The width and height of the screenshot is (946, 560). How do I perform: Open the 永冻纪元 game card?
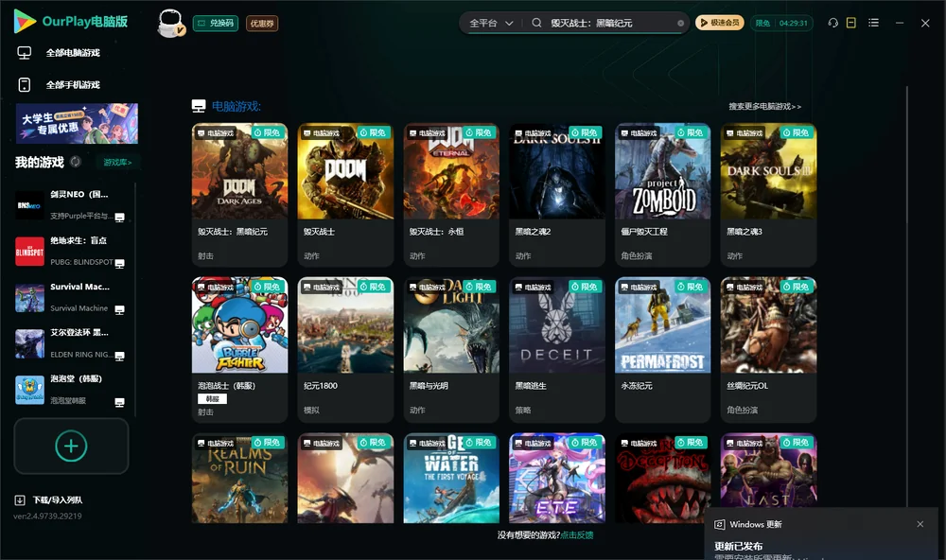pos(663,349)
